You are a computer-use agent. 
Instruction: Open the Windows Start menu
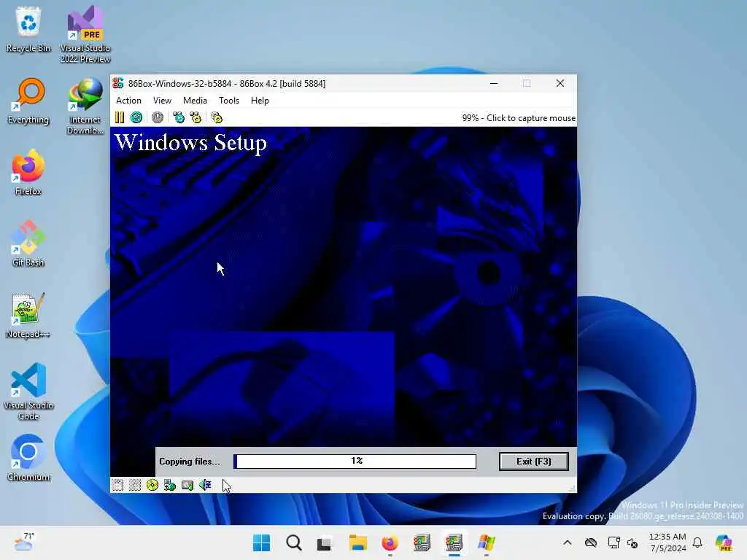pos(262,542)
